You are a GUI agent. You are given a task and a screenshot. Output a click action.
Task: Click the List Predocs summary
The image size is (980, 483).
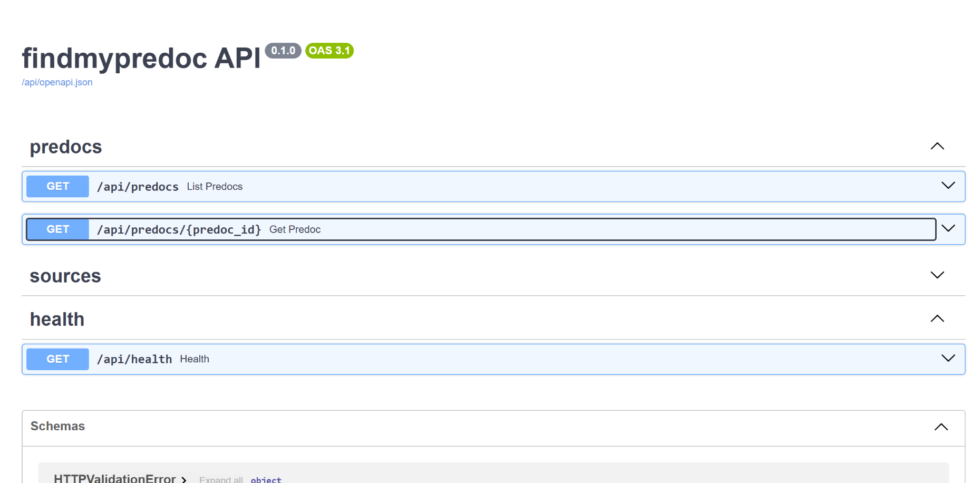click(x=215, y=187)
